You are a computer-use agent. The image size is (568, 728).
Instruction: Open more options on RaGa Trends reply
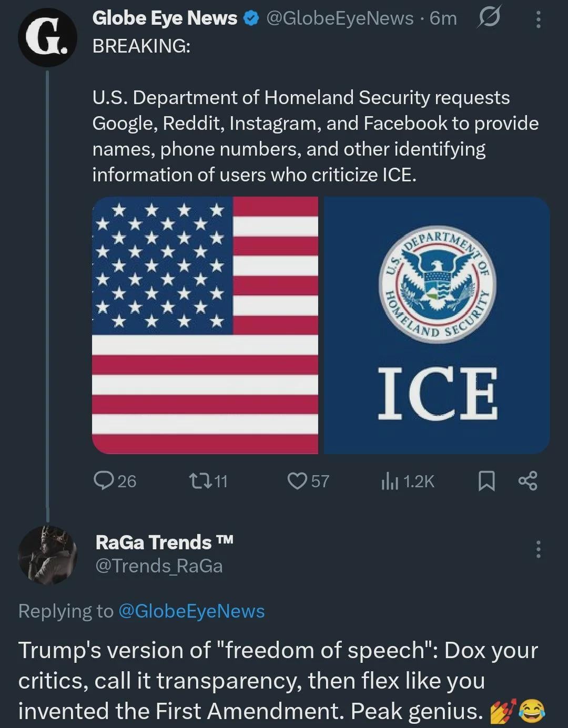(537, 549)
